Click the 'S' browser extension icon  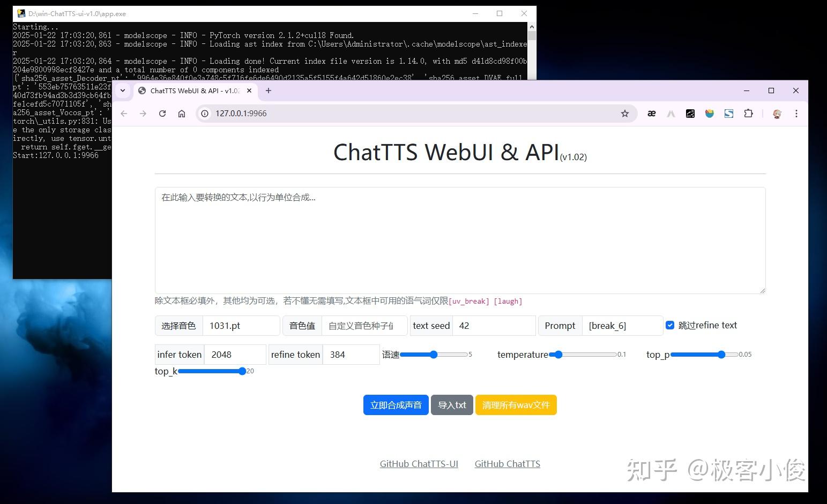(729, 114)
